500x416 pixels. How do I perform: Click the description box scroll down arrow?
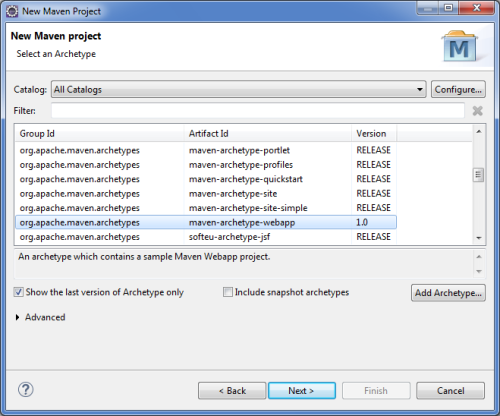(479, 271)
